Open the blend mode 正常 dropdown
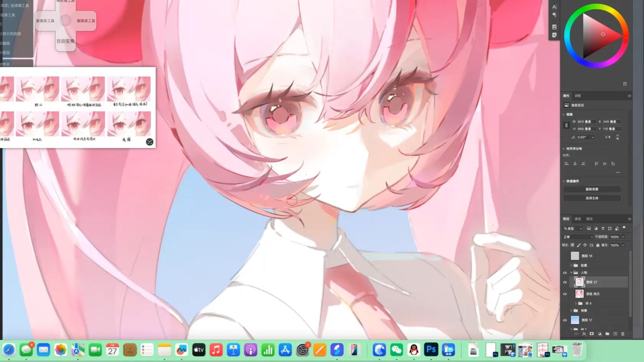This screenshot has height=362, width=644. (x=578, y=237)
